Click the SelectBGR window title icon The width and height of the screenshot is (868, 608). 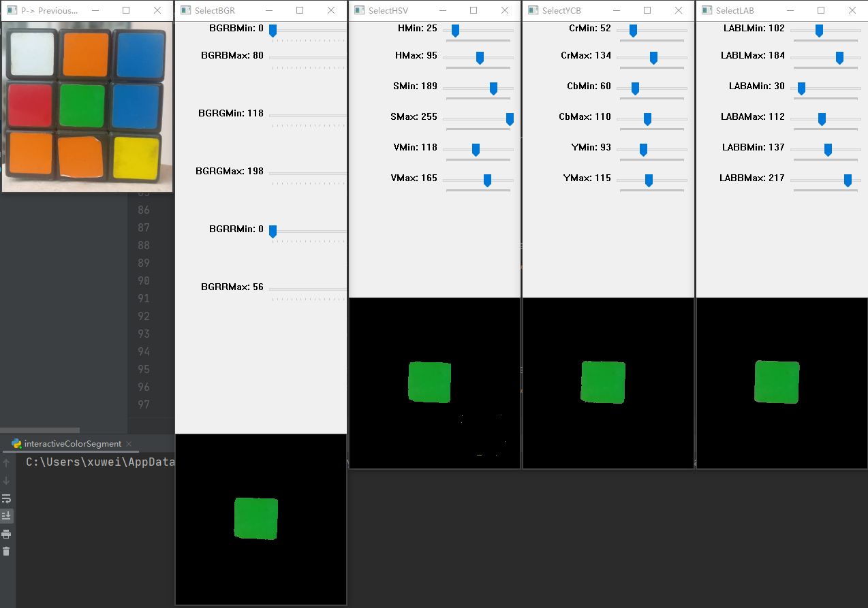185,11
